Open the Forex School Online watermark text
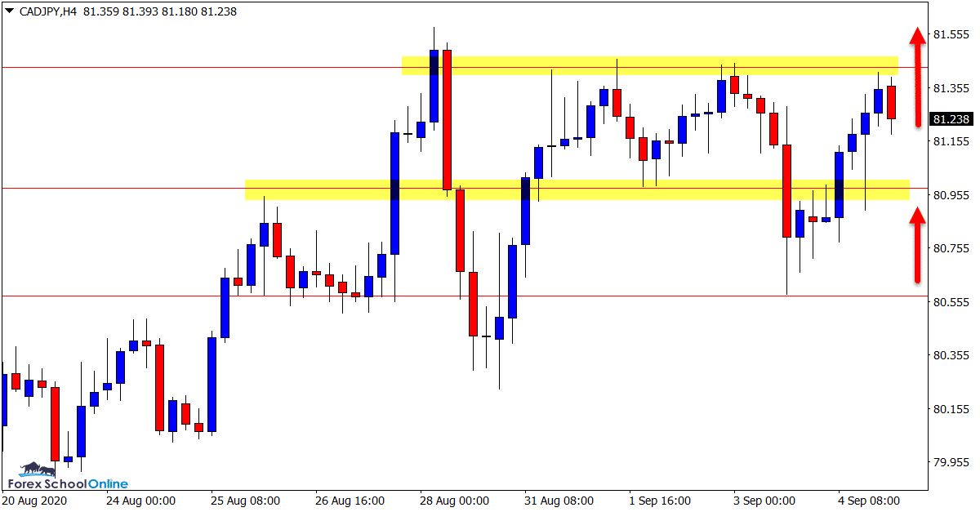 (67, 483)
